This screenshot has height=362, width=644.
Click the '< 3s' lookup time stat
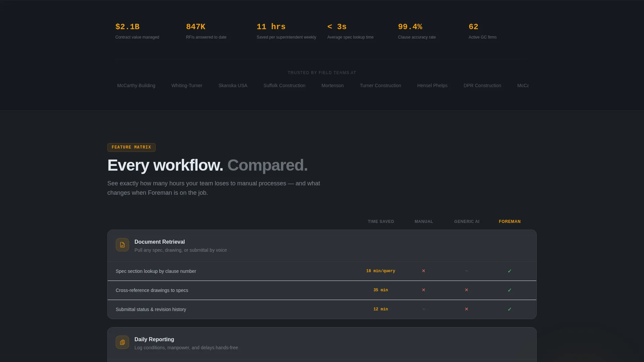pos(337,27)
